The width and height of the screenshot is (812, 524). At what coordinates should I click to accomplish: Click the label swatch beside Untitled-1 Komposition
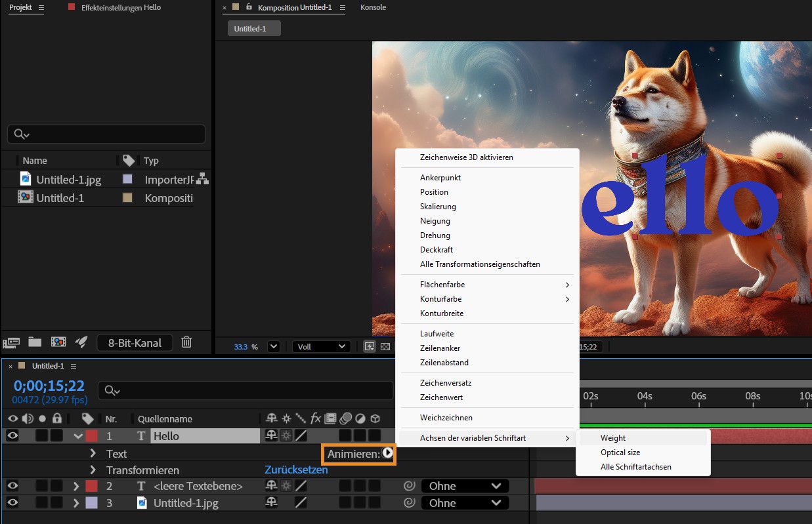pyautogui.click(x=128, y=197)
